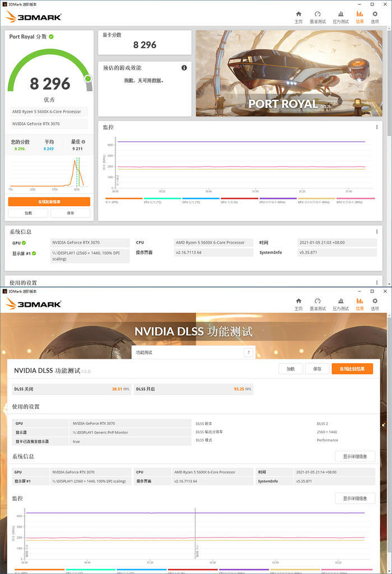Click 加载 under the Port Royal score

(28, 212)
